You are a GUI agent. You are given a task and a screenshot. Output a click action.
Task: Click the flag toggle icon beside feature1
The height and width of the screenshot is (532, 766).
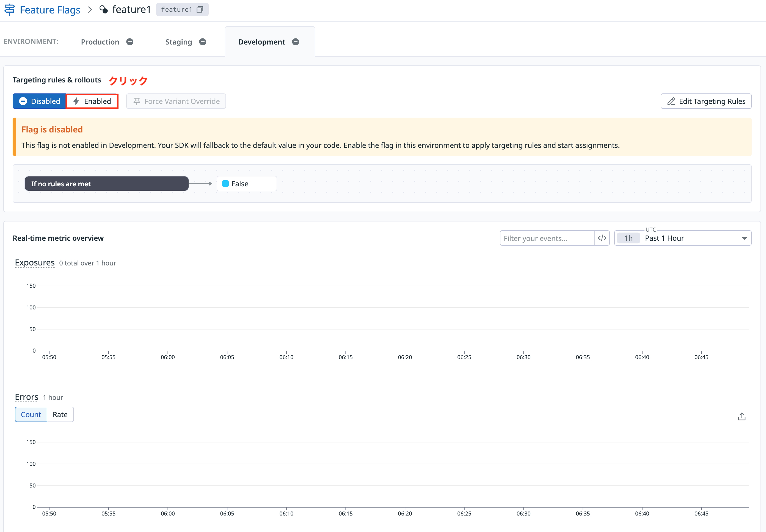tap(104, 10)
